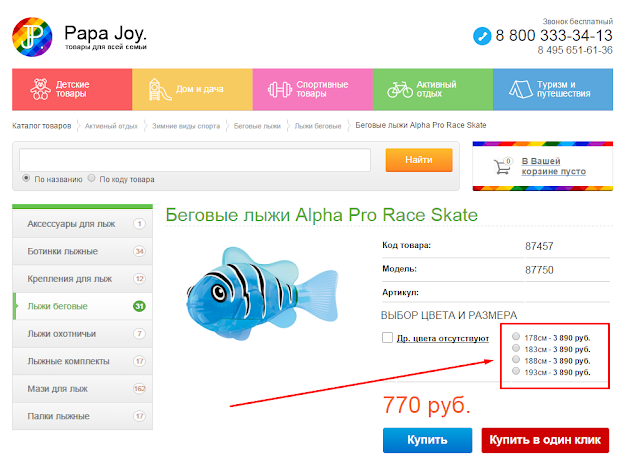Go to Активный отдых breadcrumb link
Viewport: 640px width, 473px height.
(x=111, y=126)
